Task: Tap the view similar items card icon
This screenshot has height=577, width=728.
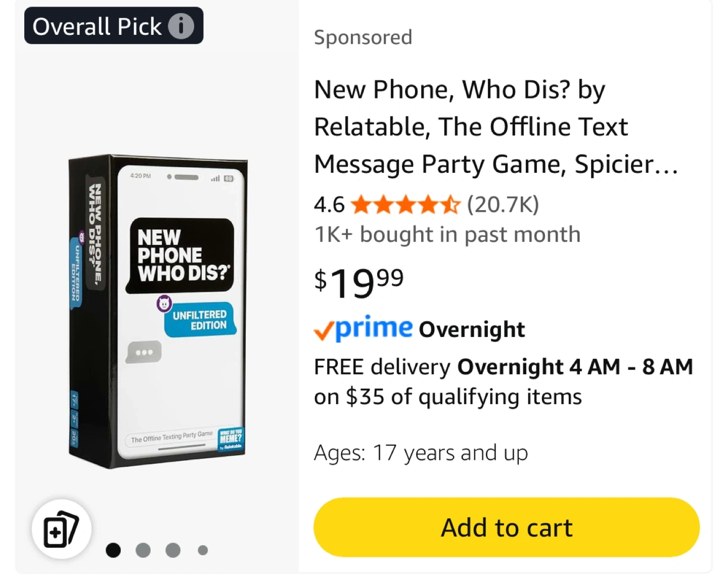Action: (61, 529)
